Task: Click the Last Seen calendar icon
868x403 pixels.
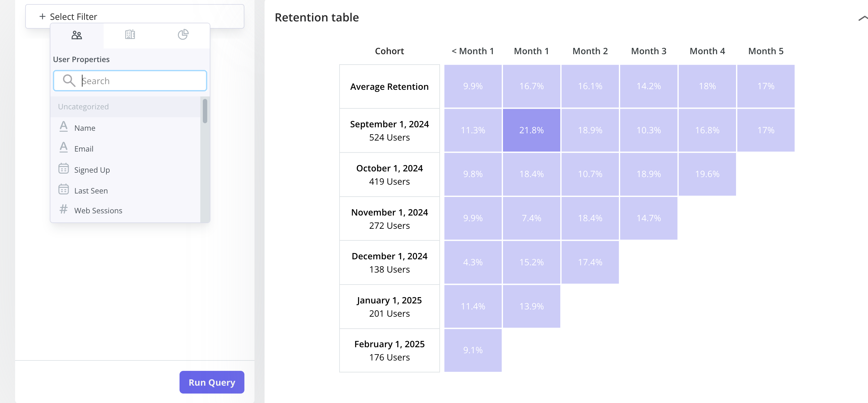Action: click(x=63, y=190)
